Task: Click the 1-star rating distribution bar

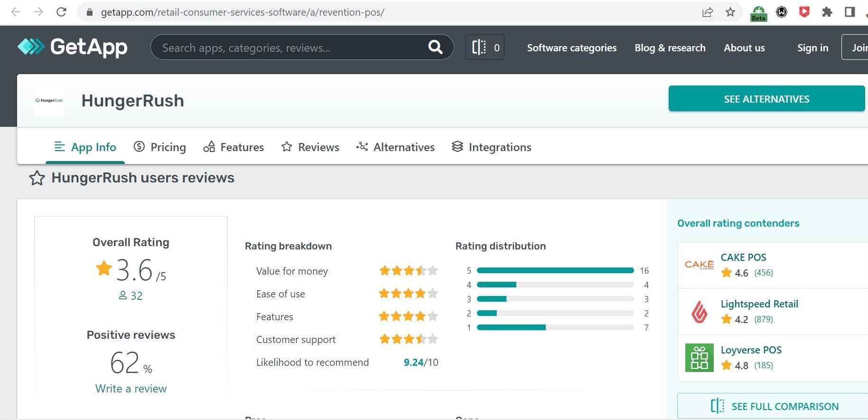Action: 555,327
